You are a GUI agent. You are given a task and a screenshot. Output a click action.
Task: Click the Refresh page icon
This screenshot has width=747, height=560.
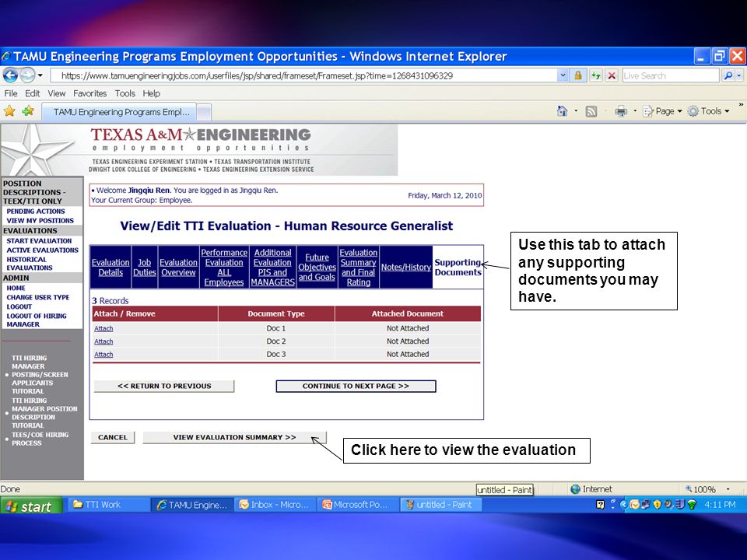[595, 75]
